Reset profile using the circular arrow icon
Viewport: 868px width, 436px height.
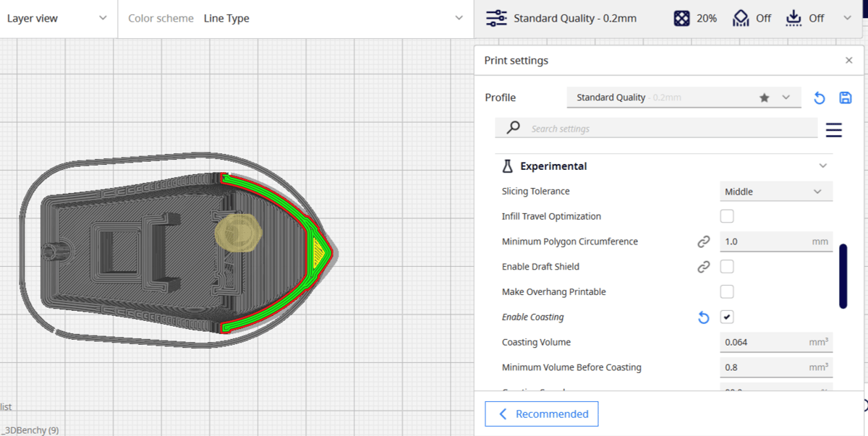(819, 98)
